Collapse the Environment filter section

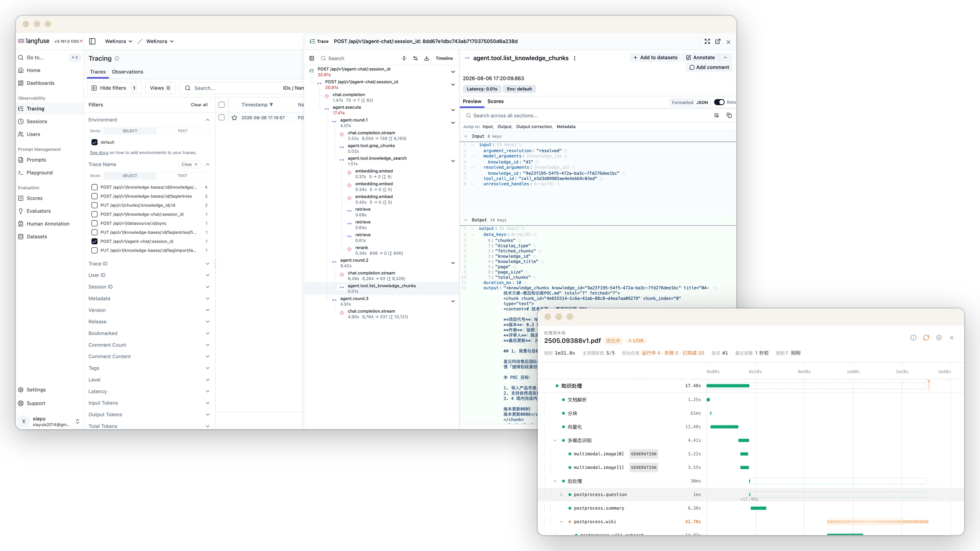tap(207, 120)
